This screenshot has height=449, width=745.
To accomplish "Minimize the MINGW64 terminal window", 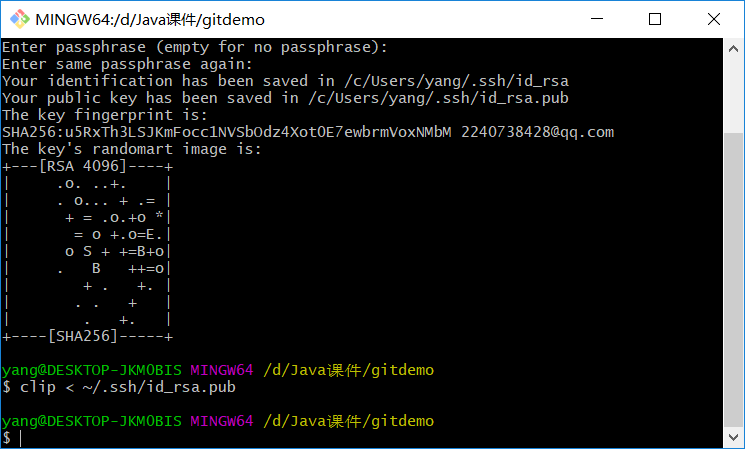I will (x=597, y=19).
